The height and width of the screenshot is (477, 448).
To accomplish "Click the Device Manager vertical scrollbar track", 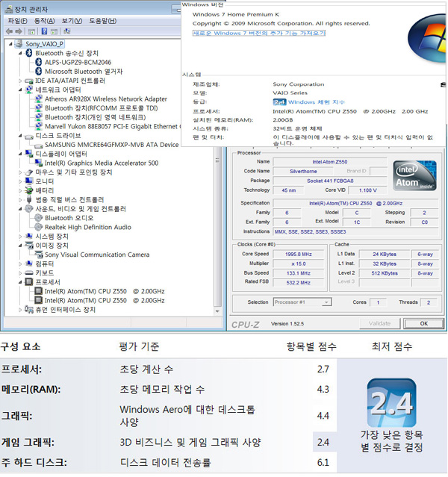I will pos(217,228).
